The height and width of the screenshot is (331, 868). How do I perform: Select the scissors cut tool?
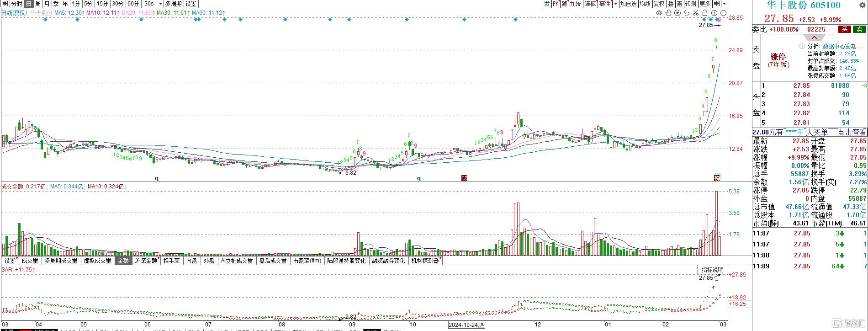coord(696,13)
